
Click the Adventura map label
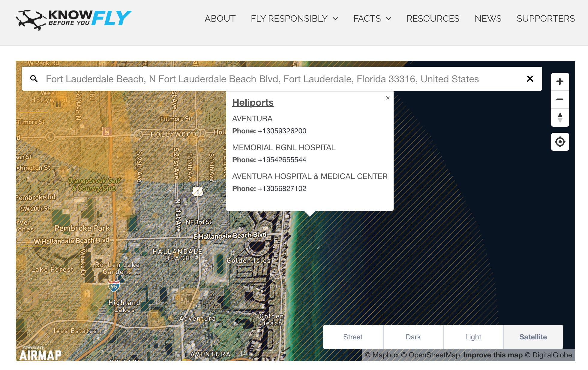tap(197, 318)
